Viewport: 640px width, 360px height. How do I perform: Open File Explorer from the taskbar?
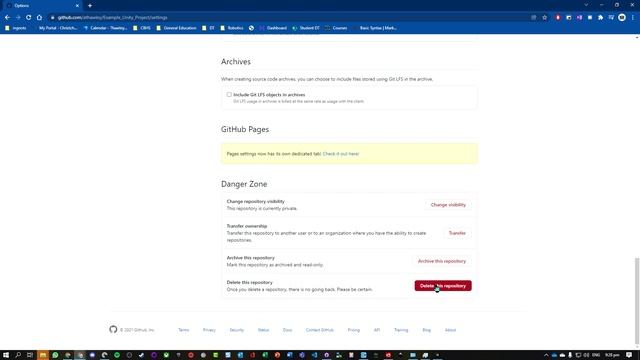[x=42, y=355]
